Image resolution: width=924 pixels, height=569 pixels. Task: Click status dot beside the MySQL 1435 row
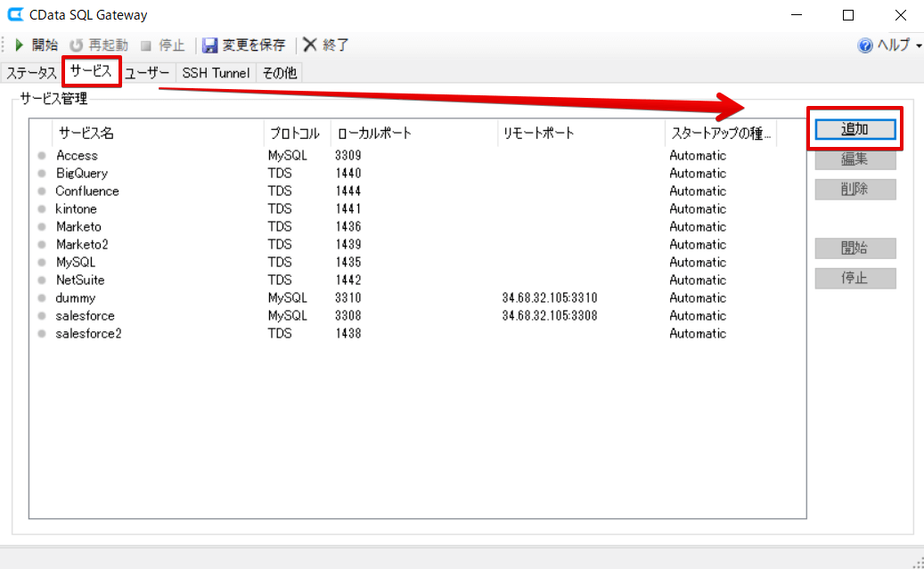point(42,262)
